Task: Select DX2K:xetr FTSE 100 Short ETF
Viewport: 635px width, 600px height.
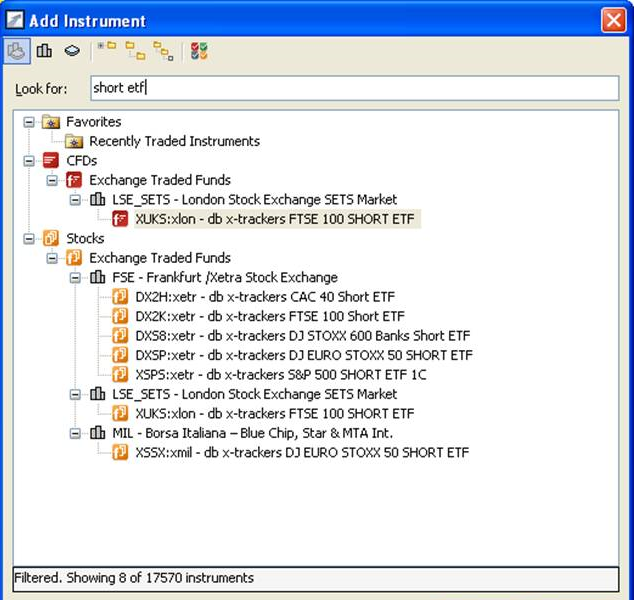Action: 270,316
